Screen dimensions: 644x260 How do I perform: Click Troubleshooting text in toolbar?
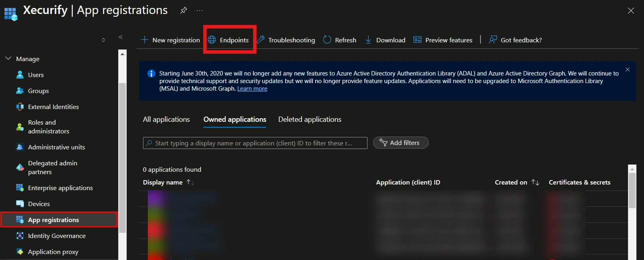point(292,40)
